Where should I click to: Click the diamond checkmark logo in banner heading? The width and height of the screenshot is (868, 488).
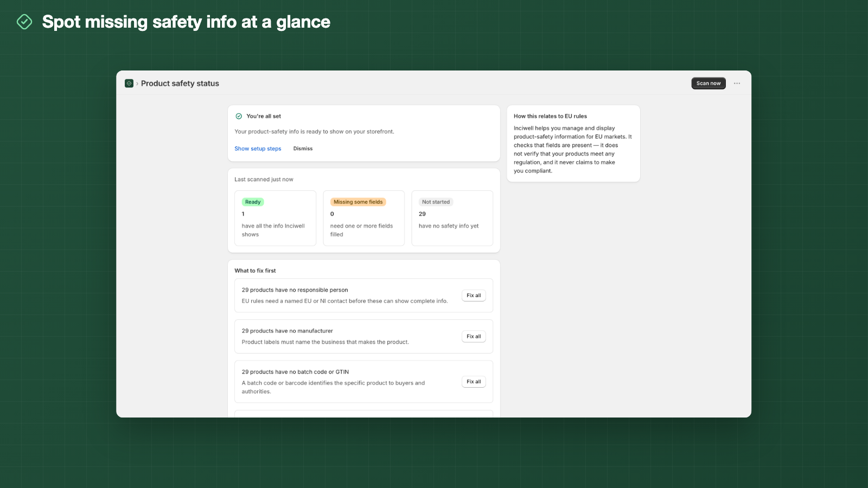24,22
